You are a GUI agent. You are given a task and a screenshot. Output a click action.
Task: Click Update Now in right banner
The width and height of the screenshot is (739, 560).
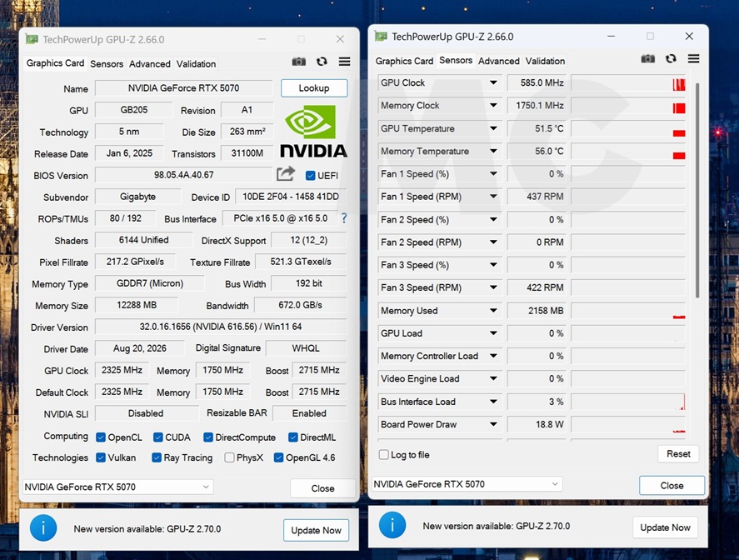click(x=665, y=527)
